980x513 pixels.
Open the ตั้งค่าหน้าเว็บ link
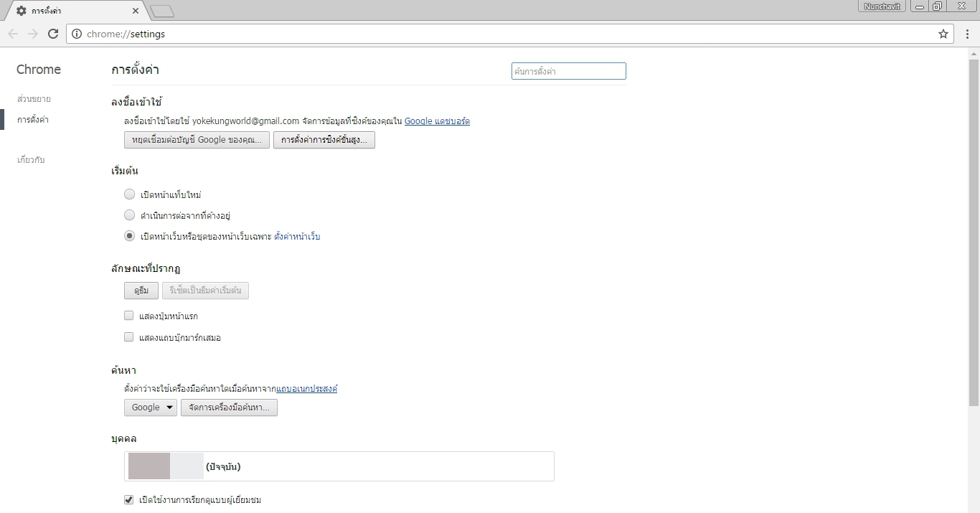click(297, 236)
